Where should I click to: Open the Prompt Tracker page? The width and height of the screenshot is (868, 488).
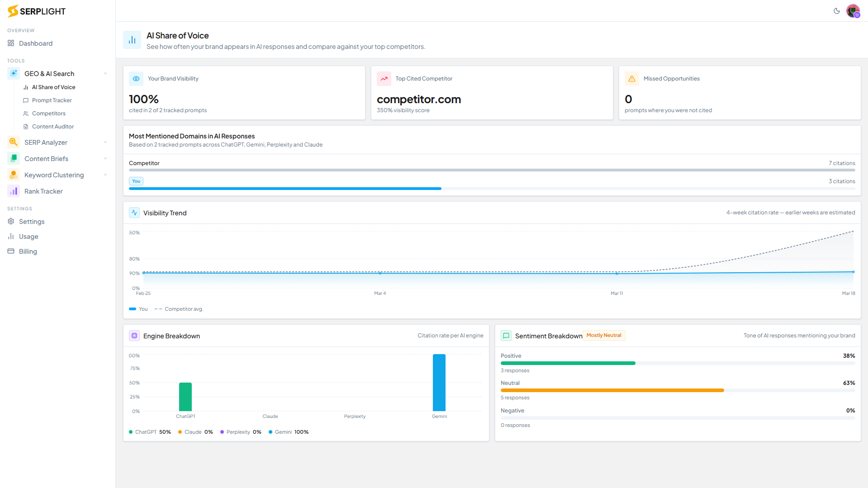(52, 100)
